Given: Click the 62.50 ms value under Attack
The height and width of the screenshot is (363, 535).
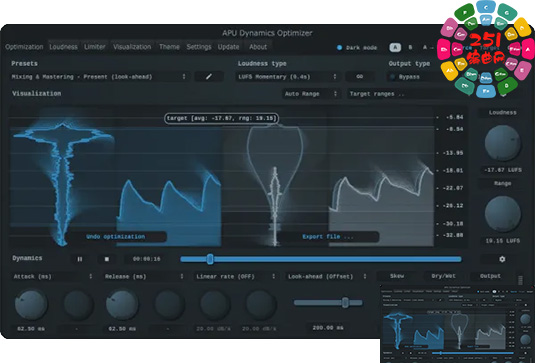Looking at the screenshot, I should point(31,329).
